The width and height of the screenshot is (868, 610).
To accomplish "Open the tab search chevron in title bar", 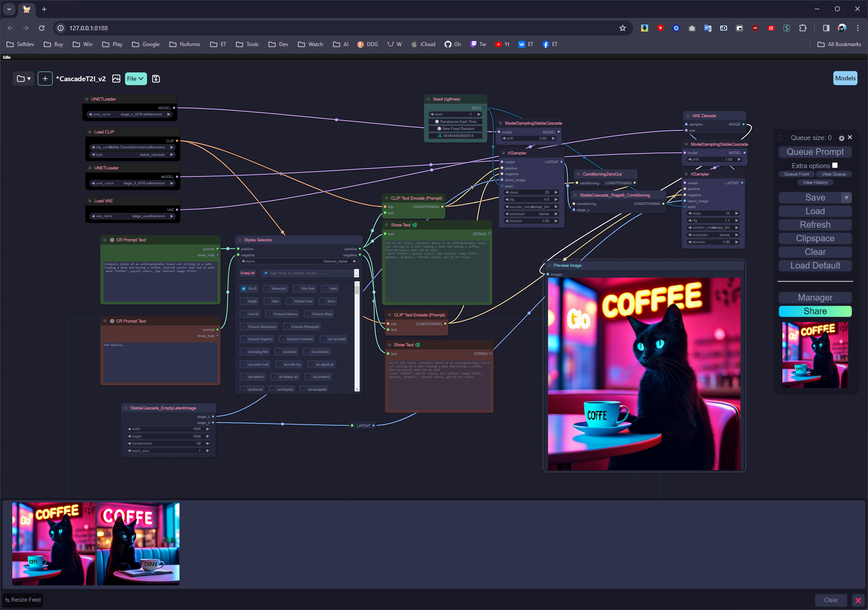I will click(9, 9).
